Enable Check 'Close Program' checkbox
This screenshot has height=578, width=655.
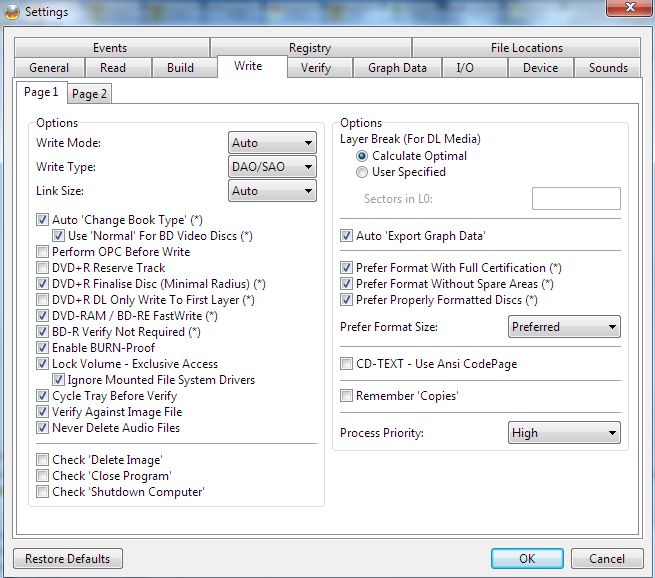pyautogui.click(x=42, y=476)
